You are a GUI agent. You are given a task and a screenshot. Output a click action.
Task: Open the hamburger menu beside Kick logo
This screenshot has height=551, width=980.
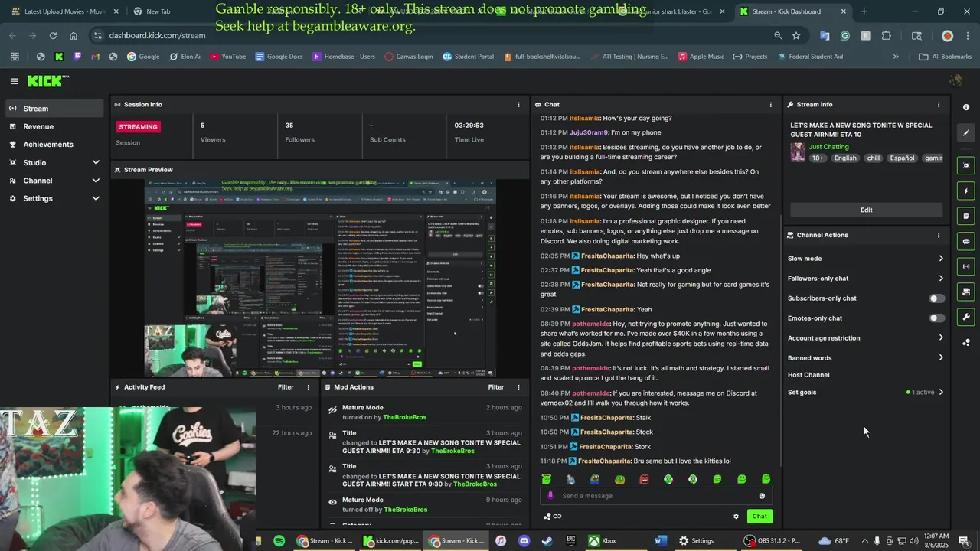click(14, 81)
